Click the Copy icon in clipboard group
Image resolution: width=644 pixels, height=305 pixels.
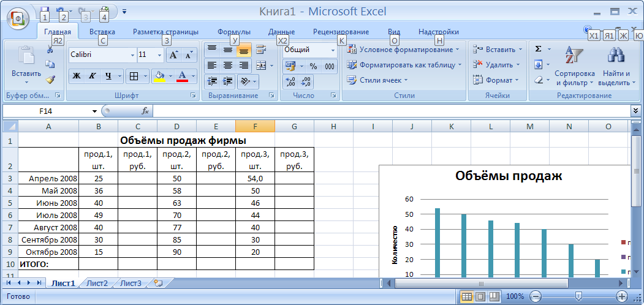(50, 64)
